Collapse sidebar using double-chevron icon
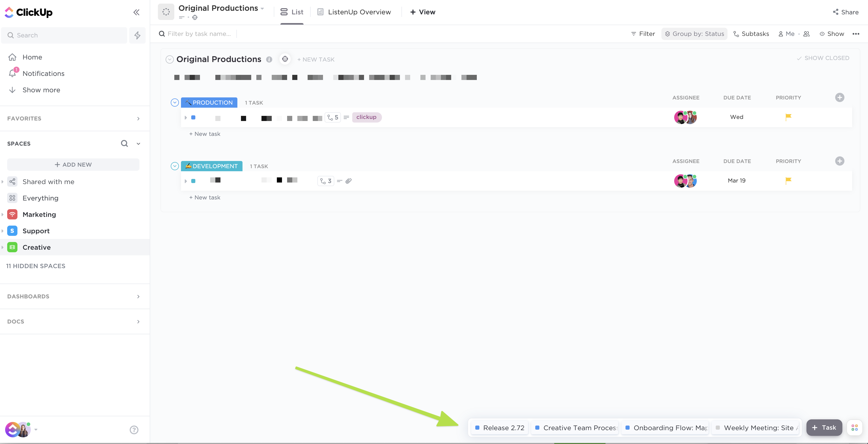 tap(136, 13)
